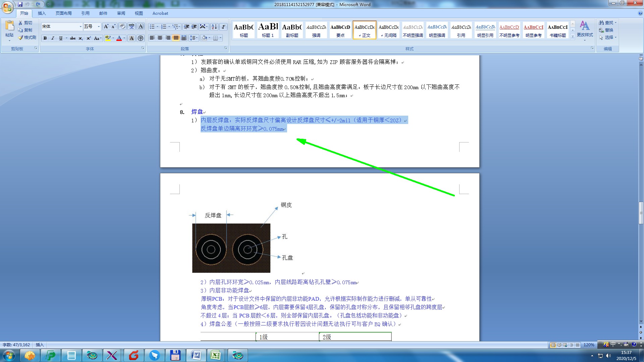The image size is (644, 362).
Task: Expand the font color dropdown arrow
Action: 124,38
